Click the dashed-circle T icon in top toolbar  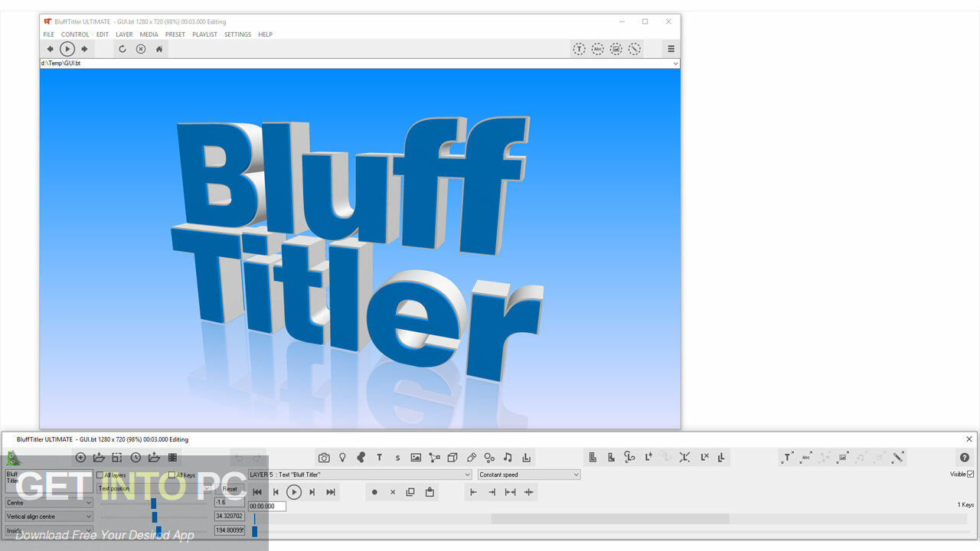[579, 49]
